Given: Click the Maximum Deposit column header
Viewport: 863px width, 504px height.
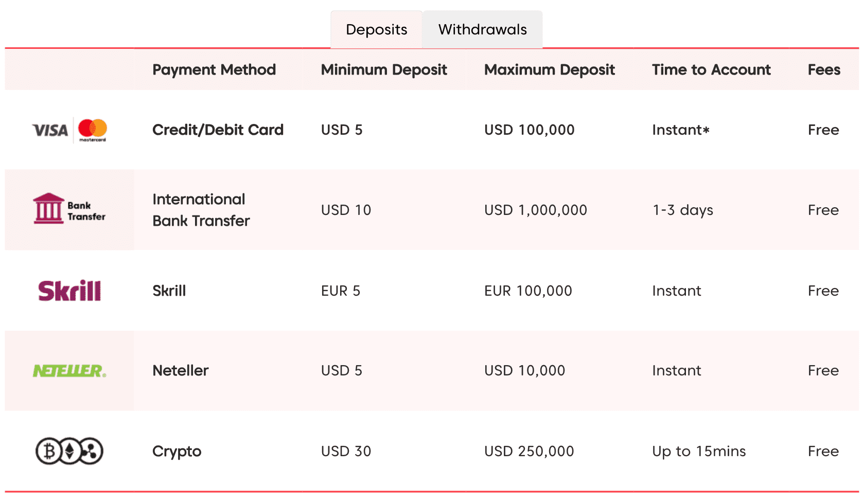Looking at the screenshot, I should [x=550, y=69].
